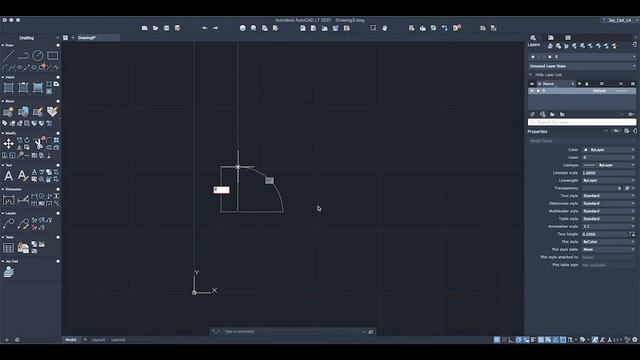Open customization gear in status bar

pos(635,340)
